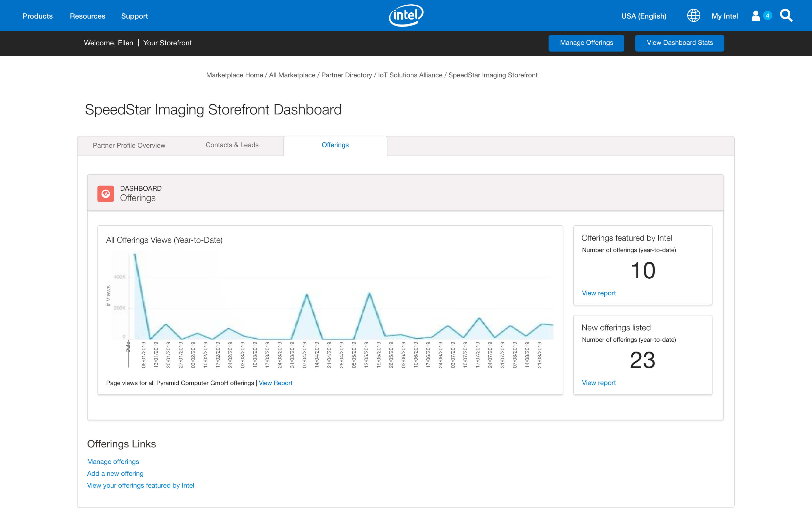
Task: Click the 200K axis label on chart
Action: [x=119, y=308]
